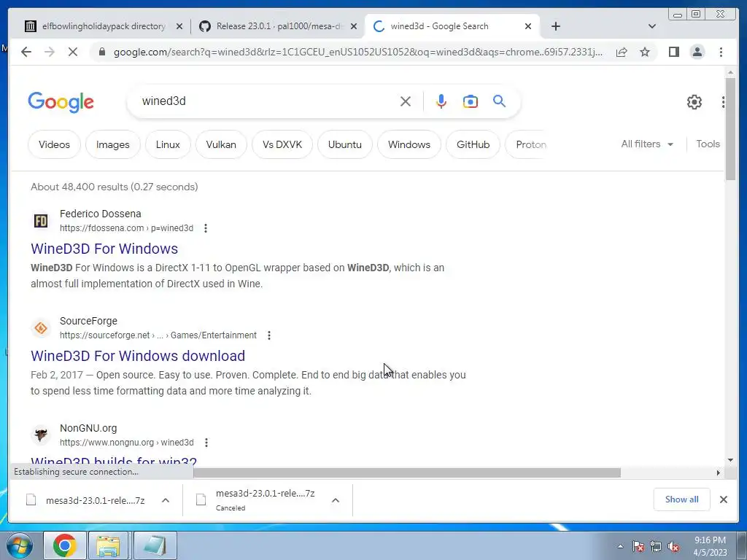Screen dimensions: 747x560
Task: Open Google quick settings gear
Action: 694,102
